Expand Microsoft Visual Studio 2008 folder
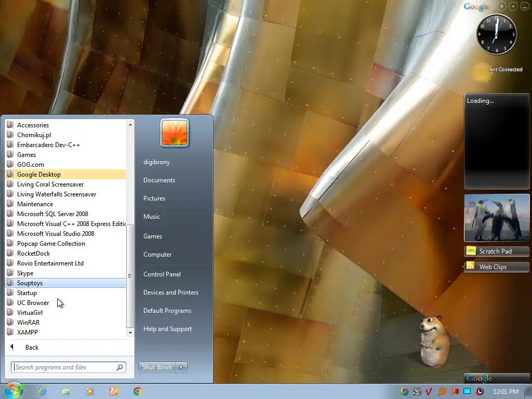Image resolution: width=532 pixels, height=399 pixels. 65,233
